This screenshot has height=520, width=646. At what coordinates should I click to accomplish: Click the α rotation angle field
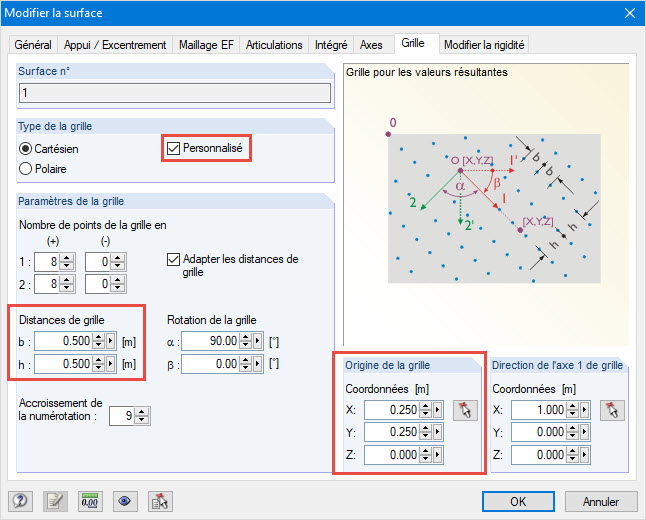211,341
